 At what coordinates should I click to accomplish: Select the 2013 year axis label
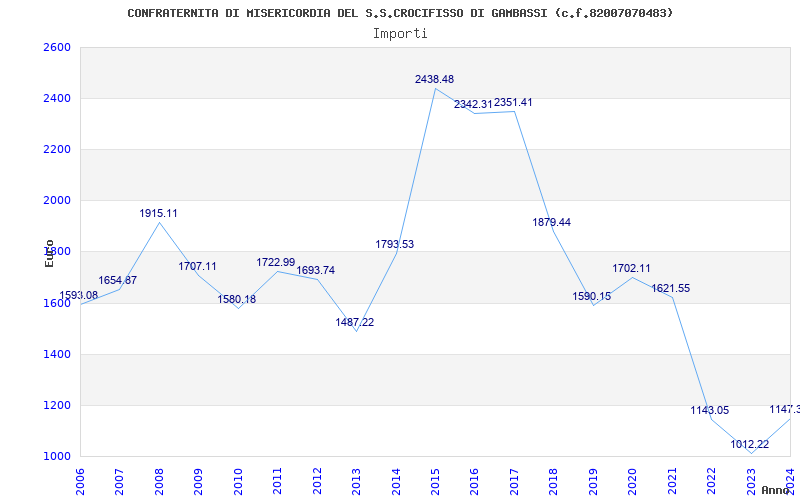356,481
